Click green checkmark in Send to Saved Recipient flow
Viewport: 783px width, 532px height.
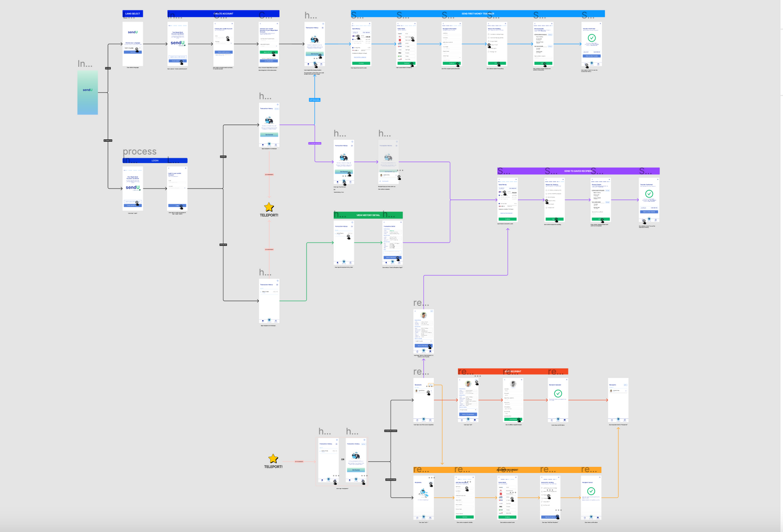649,194
